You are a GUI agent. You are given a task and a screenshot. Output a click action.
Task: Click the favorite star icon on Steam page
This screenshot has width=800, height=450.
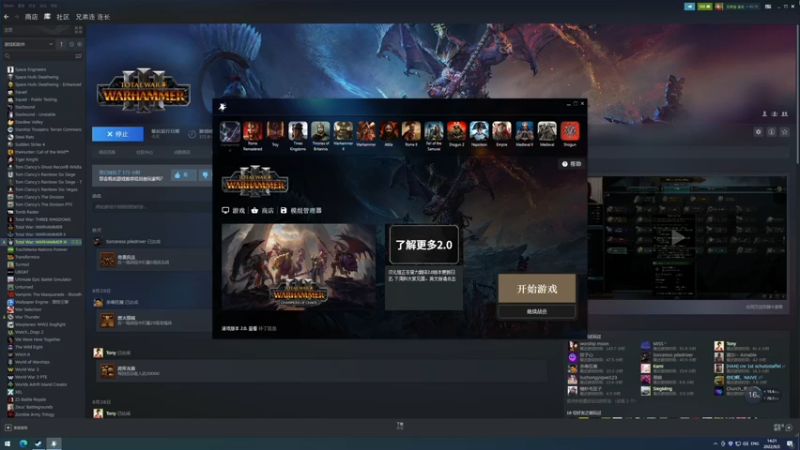[x=785, y=132]
